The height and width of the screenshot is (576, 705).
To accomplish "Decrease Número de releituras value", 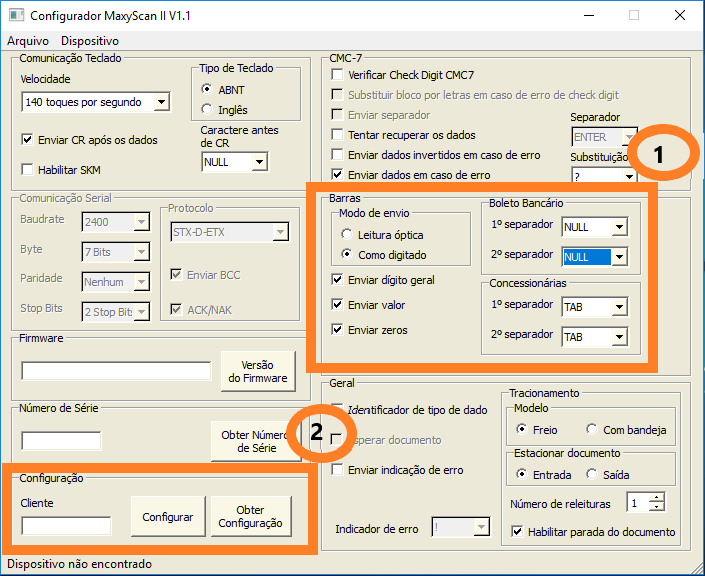I will [657, 507].
